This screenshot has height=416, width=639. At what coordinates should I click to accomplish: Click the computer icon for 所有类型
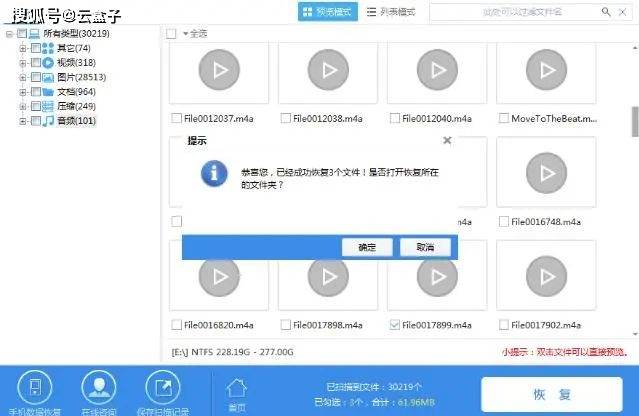point(34,33)
